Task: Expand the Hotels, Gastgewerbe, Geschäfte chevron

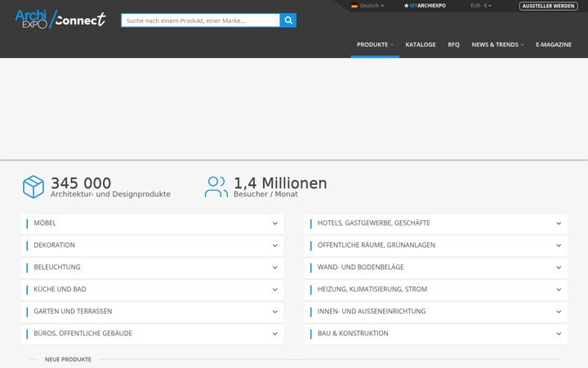Action: coord(559,223)
